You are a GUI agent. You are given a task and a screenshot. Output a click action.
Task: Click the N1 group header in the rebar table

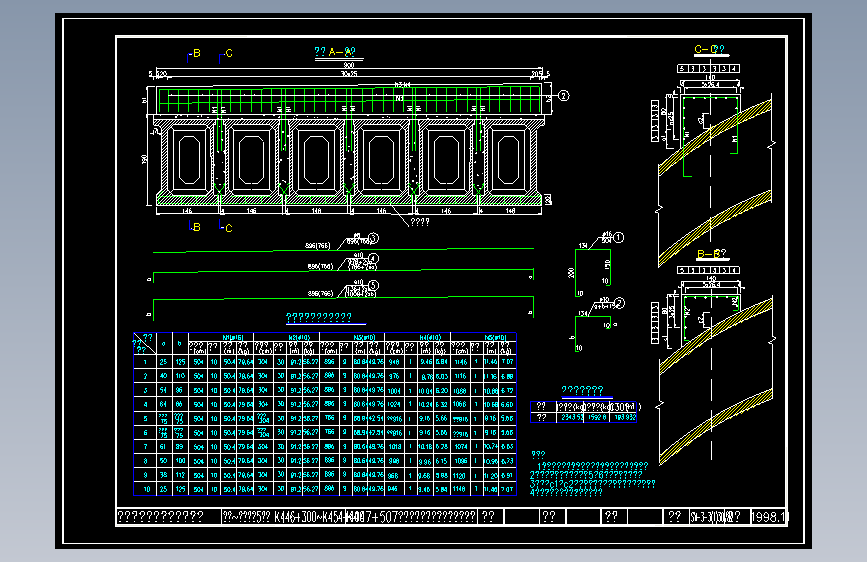232,337
